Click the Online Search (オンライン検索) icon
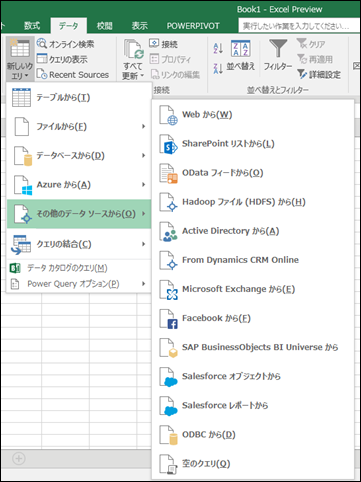This screenshot has height=482, width=361. (42, 44)
